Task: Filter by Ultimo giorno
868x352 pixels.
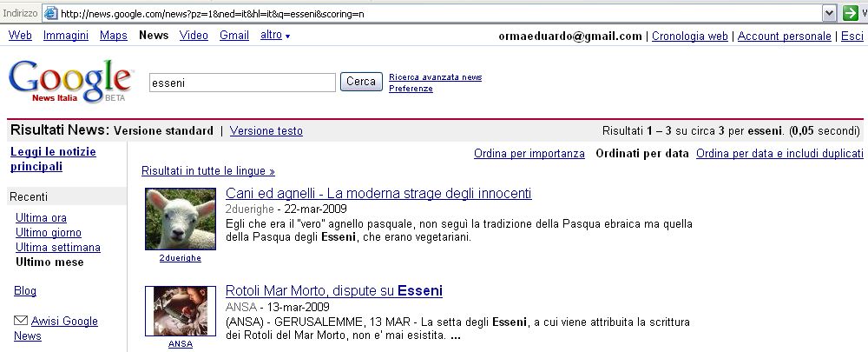Action: point(48,233)
